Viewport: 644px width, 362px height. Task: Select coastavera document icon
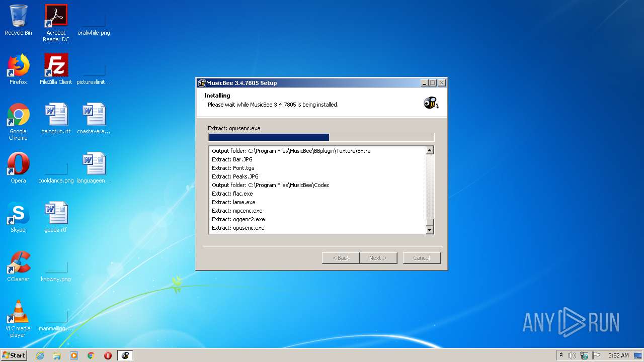click(94, 119)
